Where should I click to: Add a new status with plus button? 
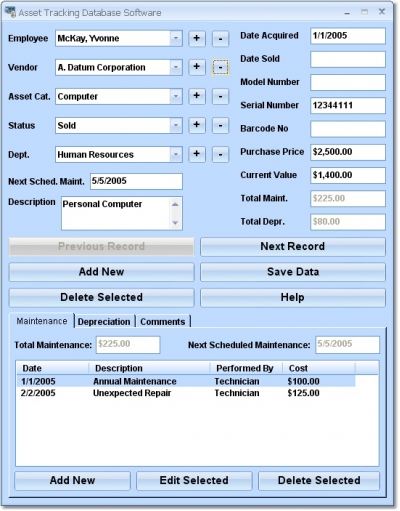[197, 125]
